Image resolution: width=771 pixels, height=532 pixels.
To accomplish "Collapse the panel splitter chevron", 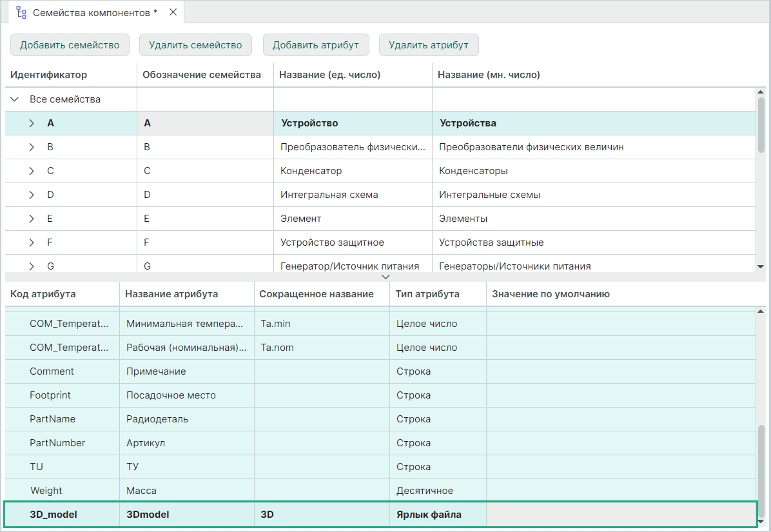I will [x=385, y=277].
